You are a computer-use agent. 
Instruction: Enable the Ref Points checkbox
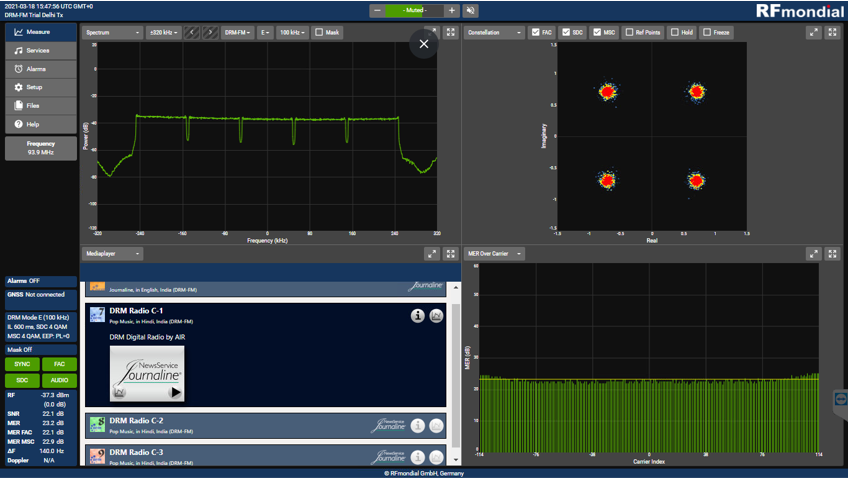629,32
